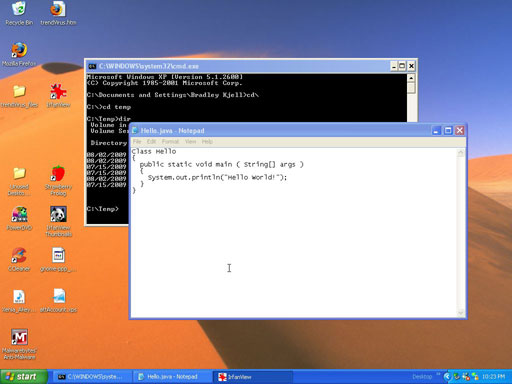This screenshot has height=384, width=512.
Task: Click scroll down arrow in Notepad
Action: 461,313
